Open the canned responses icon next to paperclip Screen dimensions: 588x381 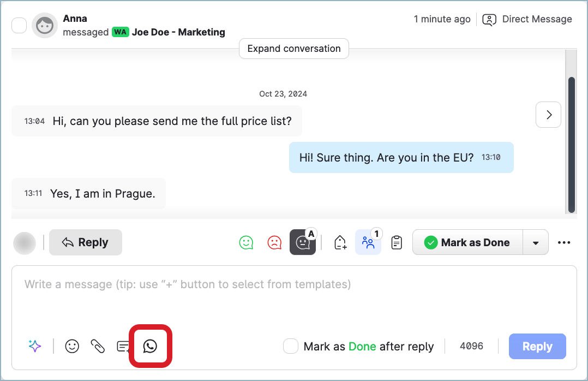coord(124,346)
